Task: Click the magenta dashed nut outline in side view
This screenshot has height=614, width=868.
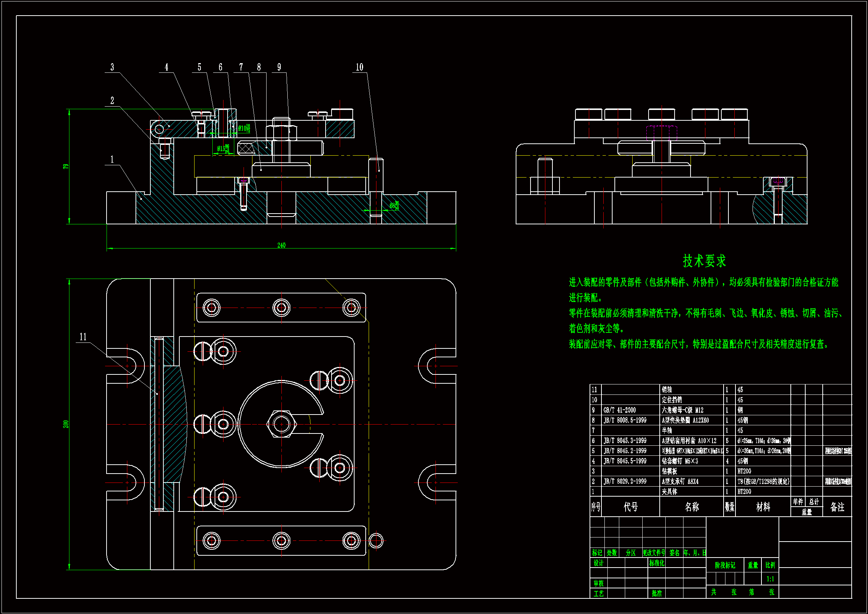Action: click(x=661, y=133)
